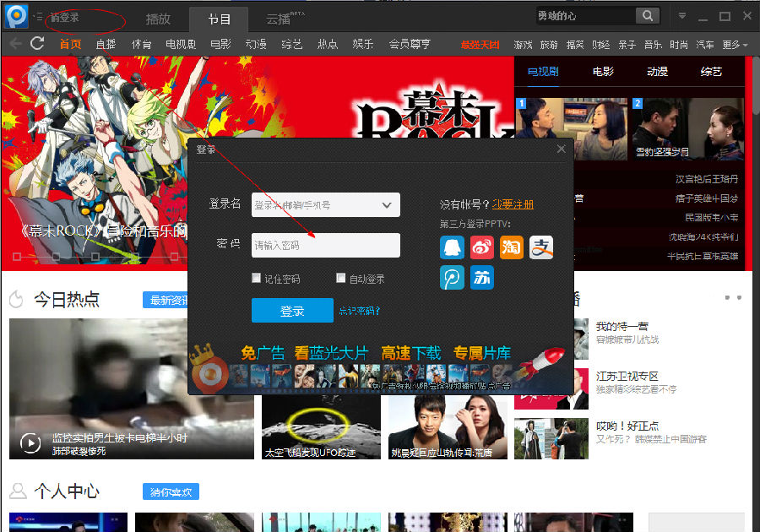
Task: Click the blue 登录 button
Action: (x=292, y=311)
